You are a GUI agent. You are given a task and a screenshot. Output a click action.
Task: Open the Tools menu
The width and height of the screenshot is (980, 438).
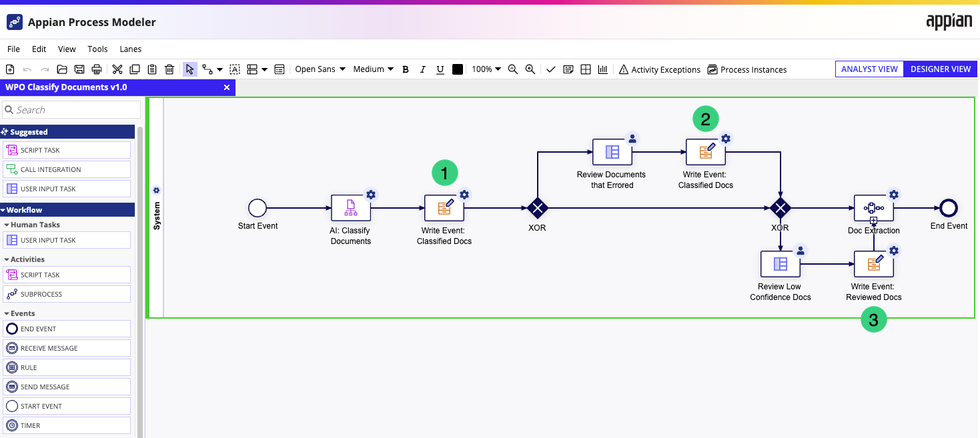click(97, 49)
